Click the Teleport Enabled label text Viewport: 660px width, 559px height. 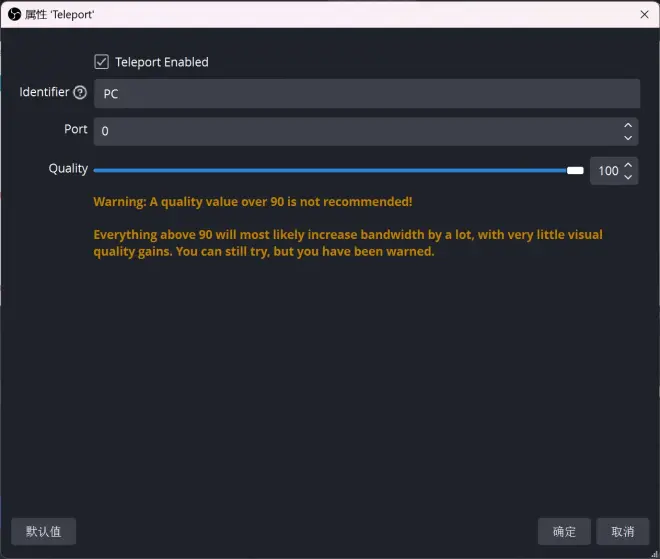pyautogui.click(x=162, y=62)
